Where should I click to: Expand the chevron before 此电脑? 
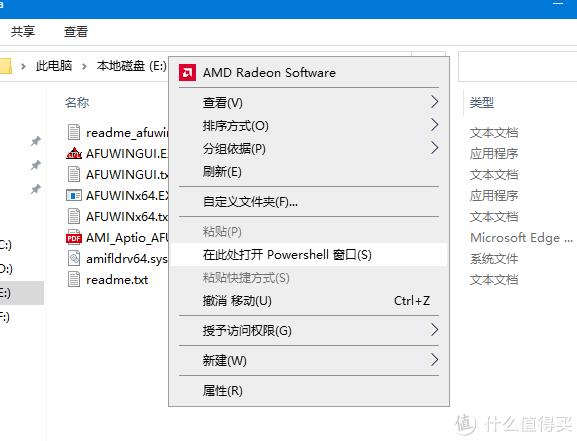click(23, 67)
